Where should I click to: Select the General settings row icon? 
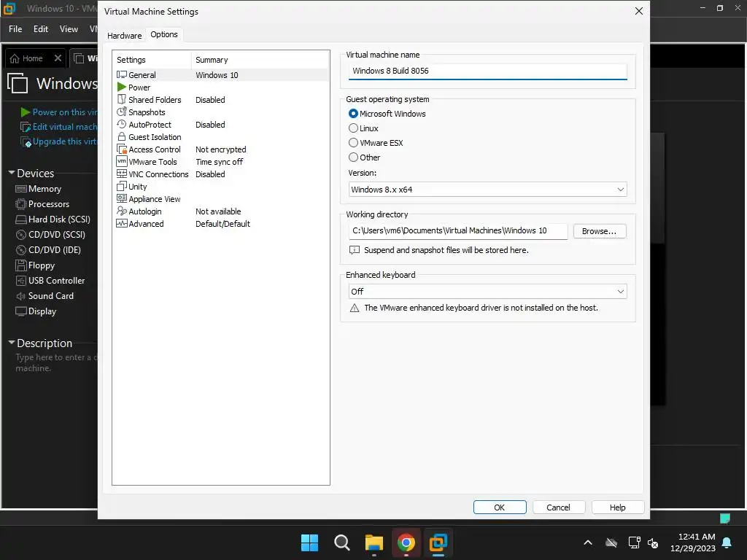click(122, 75)
